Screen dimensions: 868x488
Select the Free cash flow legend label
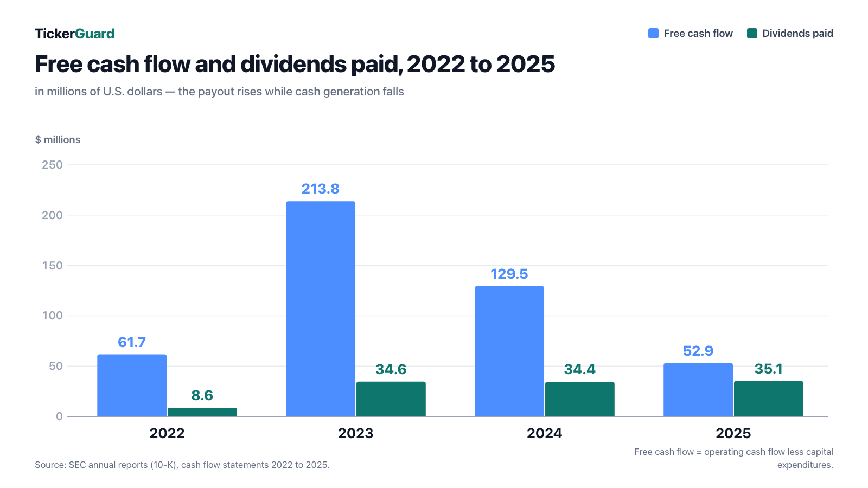pos(698,34)
